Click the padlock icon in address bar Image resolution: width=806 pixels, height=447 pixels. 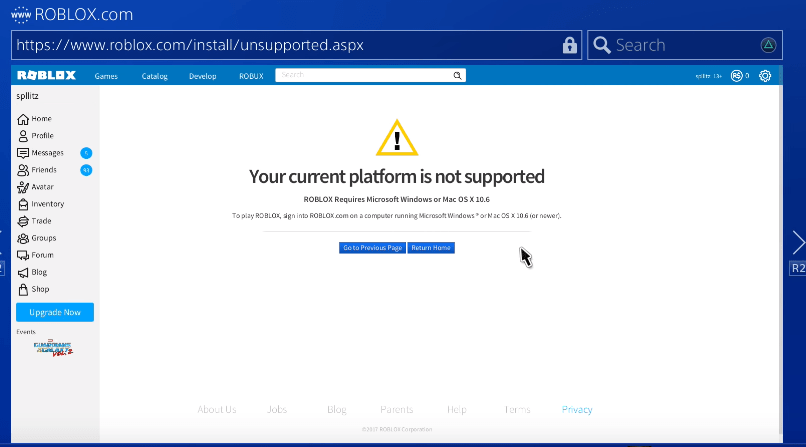tap(569, 45)
